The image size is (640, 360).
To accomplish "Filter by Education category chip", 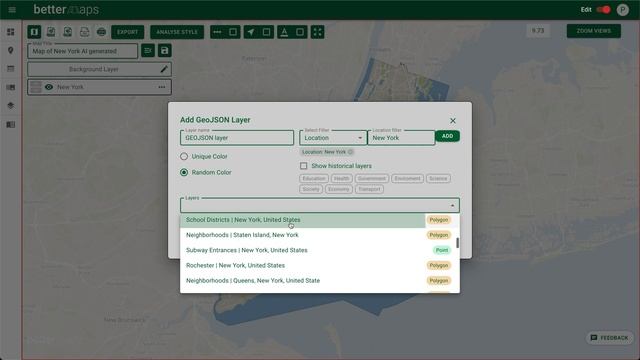I will (314, 178).
